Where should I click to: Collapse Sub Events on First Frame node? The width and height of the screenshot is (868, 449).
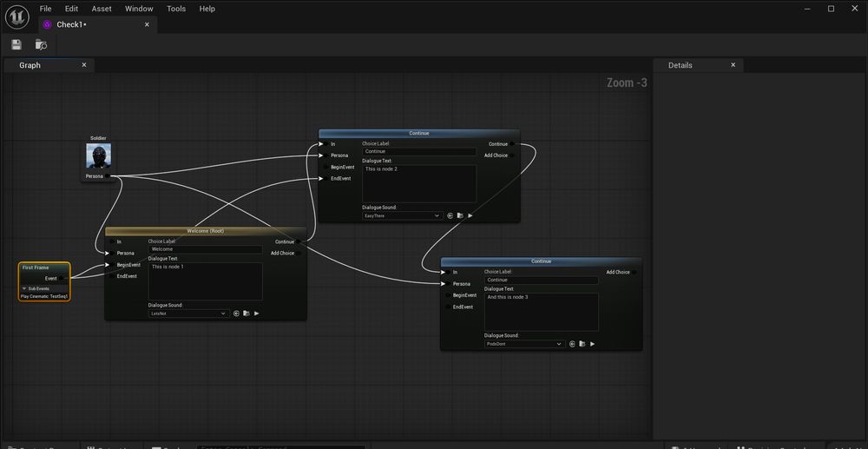coord(24,288)
